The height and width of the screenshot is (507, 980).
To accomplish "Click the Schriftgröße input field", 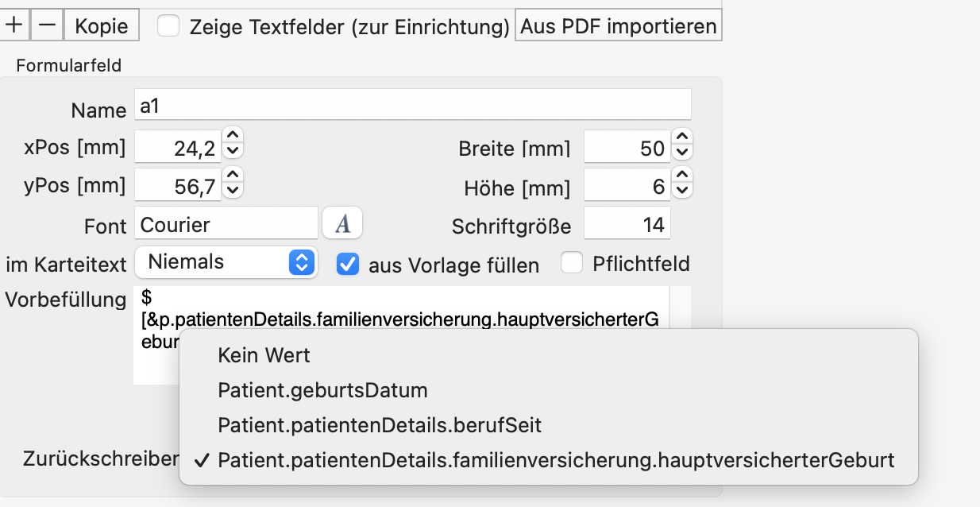I will pyautogui.click(x=627, y=225).
